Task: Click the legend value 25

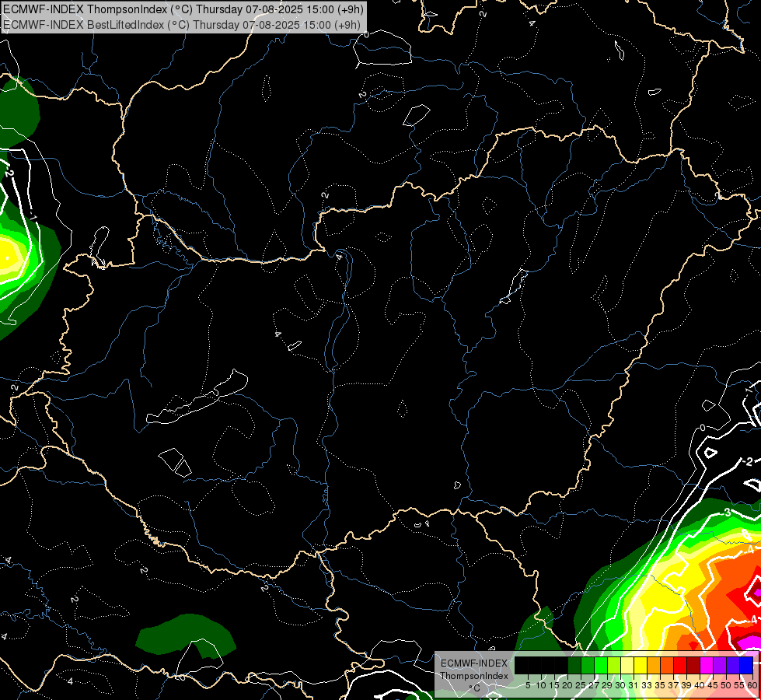Action: 581,685
